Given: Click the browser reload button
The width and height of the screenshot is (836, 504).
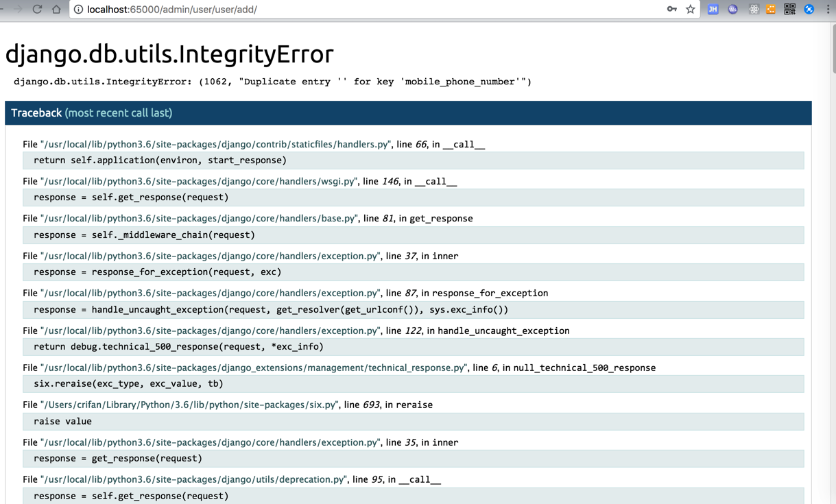Looking at the screenshot, I should click(37, 9).
